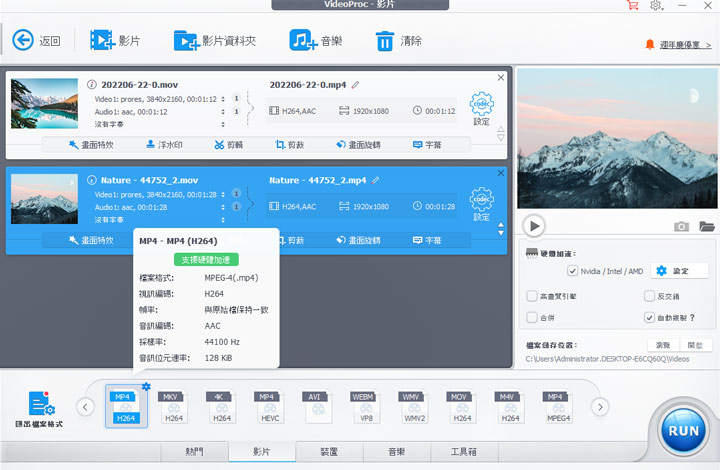The width and height of the screenshot is (720, 470).
Task: Open the shopping cart icon in title bar
Action: tap(633, 5)
